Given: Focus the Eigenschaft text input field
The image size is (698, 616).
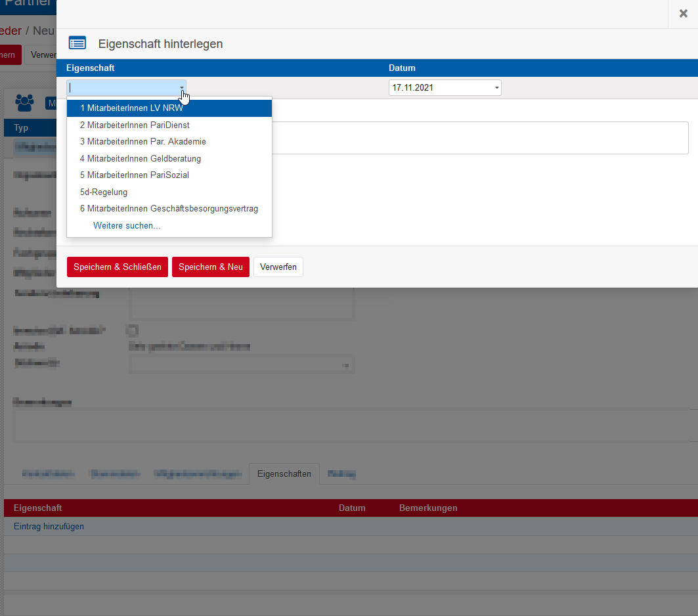Looking at the screenshot, I should (122, 88).
